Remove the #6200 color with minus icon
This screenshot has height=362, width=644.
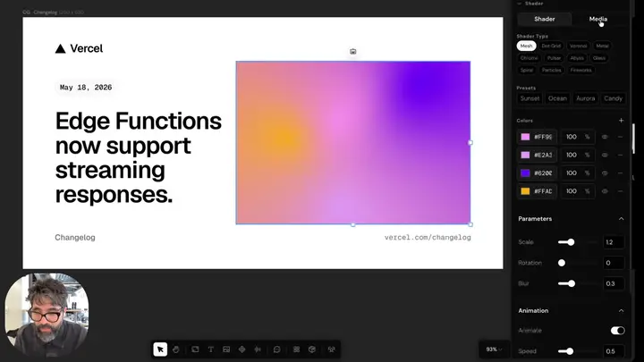pyautogui.click(x=620, y=173)
